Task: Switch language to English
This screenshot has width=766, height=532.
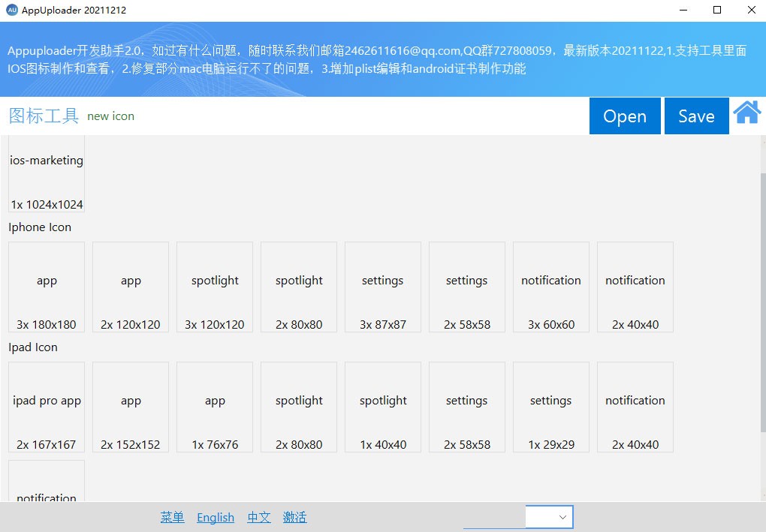Action: click(x=216, y=517)
